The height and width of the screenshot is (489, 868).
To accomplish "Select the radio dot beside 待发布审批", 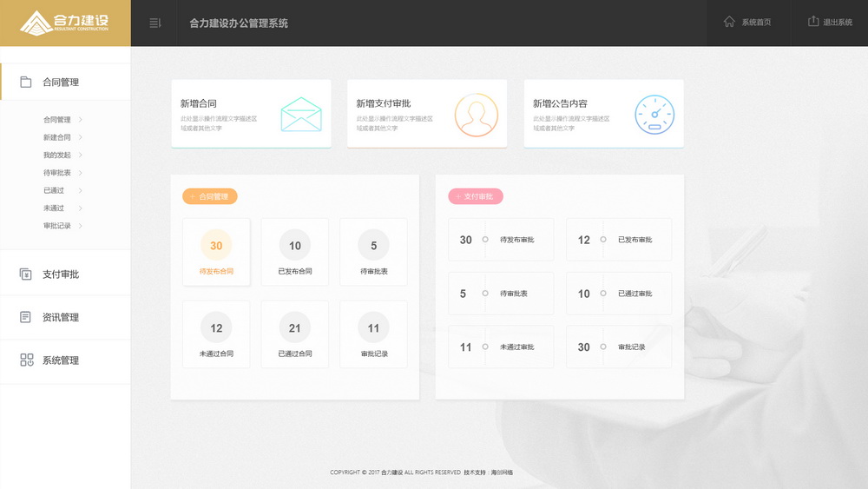I will (x=485, y=240).
